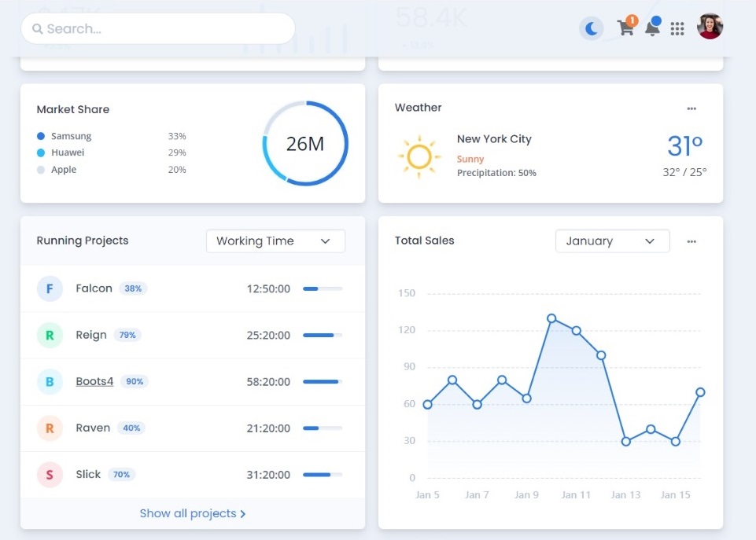Click the Show all projects link
Screen dimensions: 756x540
click(193, 513)
